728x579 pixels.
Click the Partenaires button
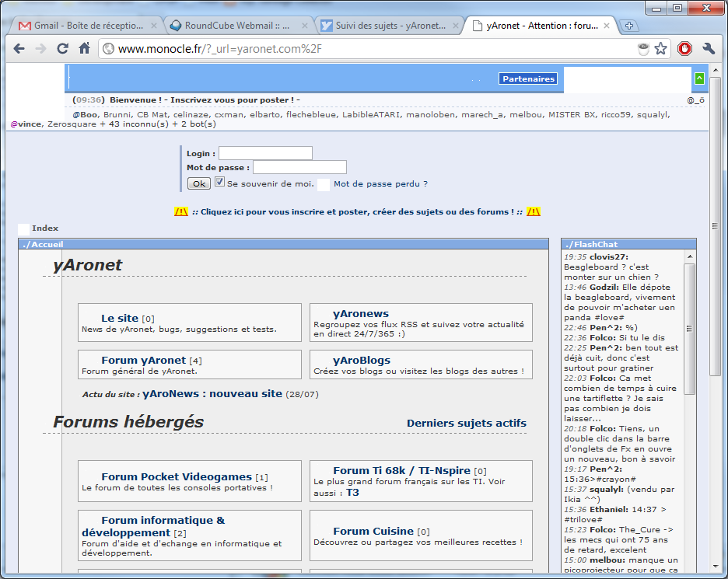click(x=528, y=79)
